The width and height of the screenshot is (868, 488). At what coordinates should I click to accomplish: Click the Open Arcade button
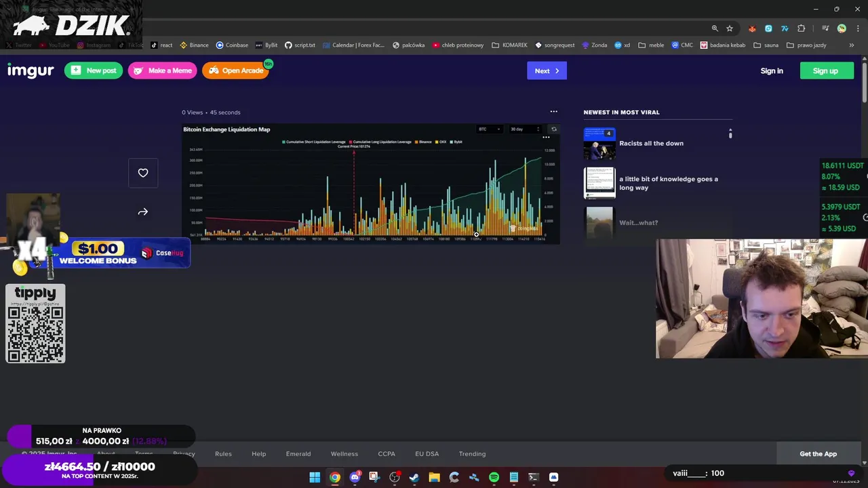(235, 70)
